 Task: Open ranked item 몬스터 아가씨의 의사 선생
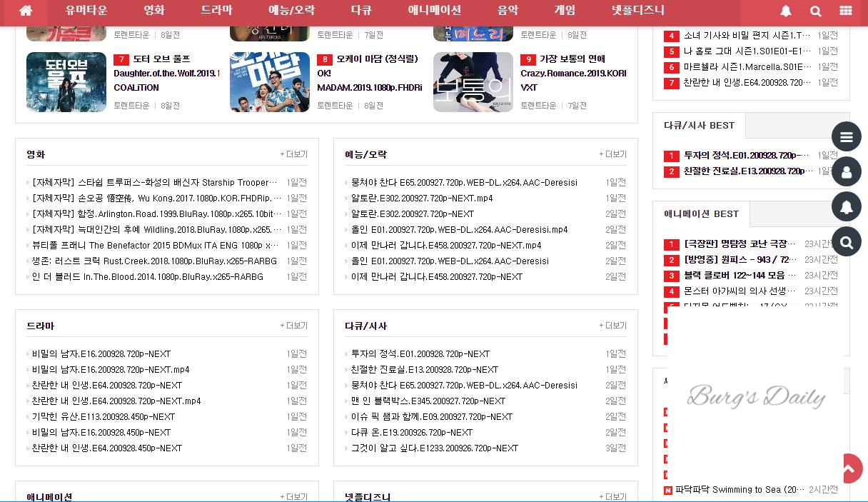[740, 291]
